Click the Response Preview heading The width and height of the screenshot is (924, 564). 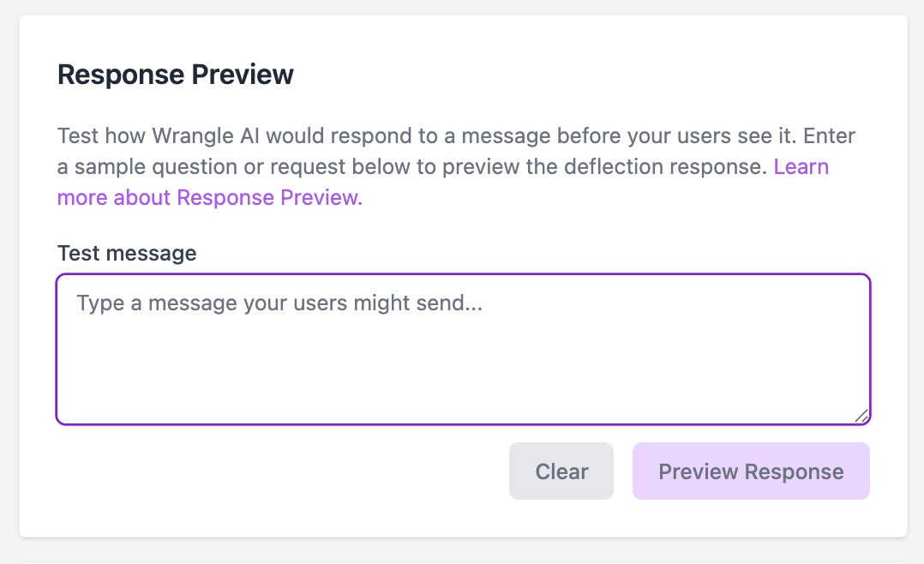[x=175, y=75]
